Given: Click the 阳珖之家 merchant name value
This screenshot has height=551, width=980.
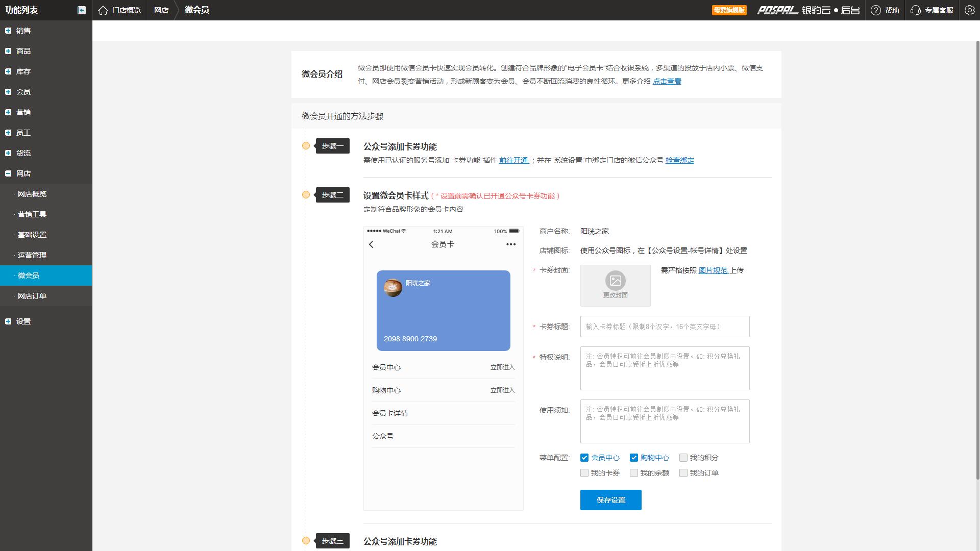Looking at the screenshot, I should pyautogui.click(x=595, y=231).
